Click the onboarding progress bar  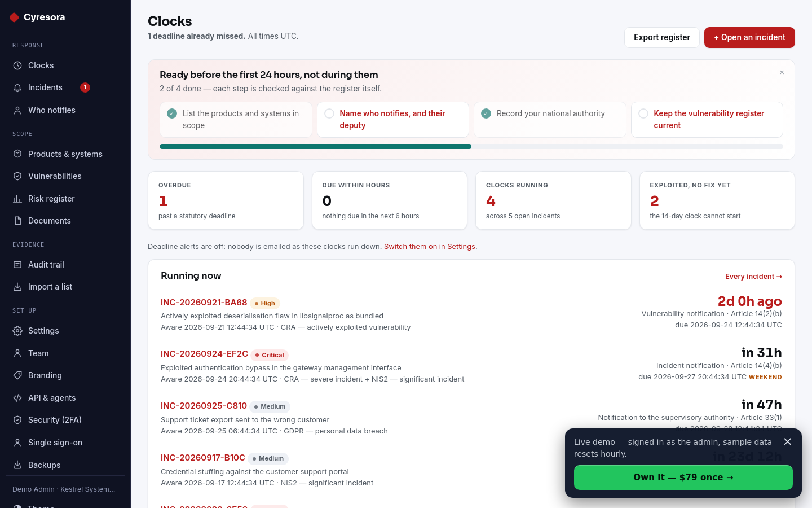(471, 147)
